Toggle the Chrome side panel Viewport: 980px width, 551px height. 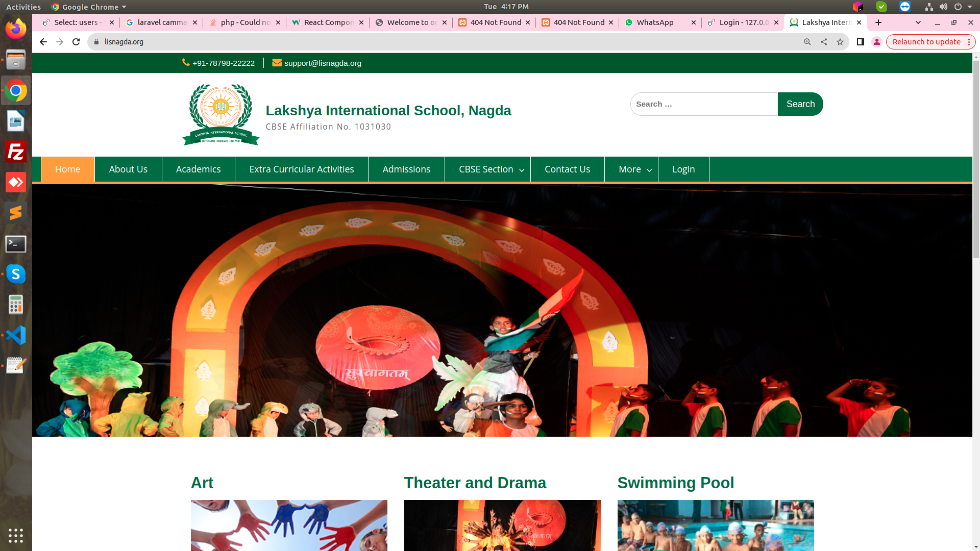[860, 42]
